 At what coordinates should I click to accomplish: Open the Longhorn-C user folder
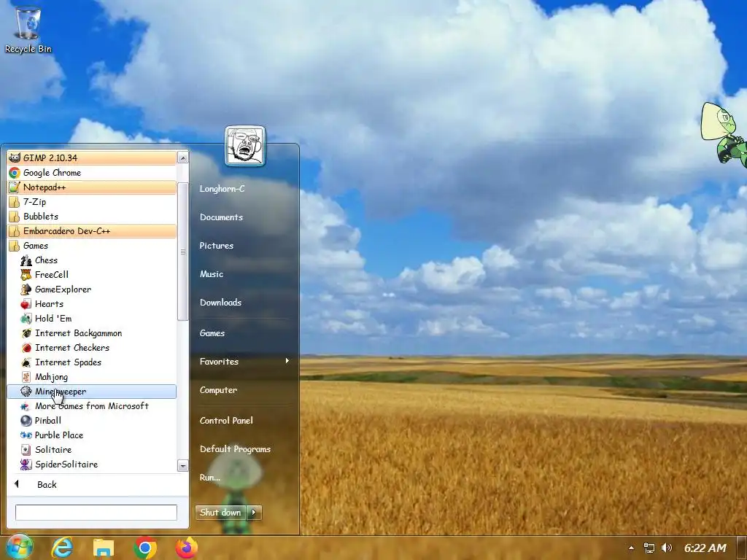click(244, 189)
